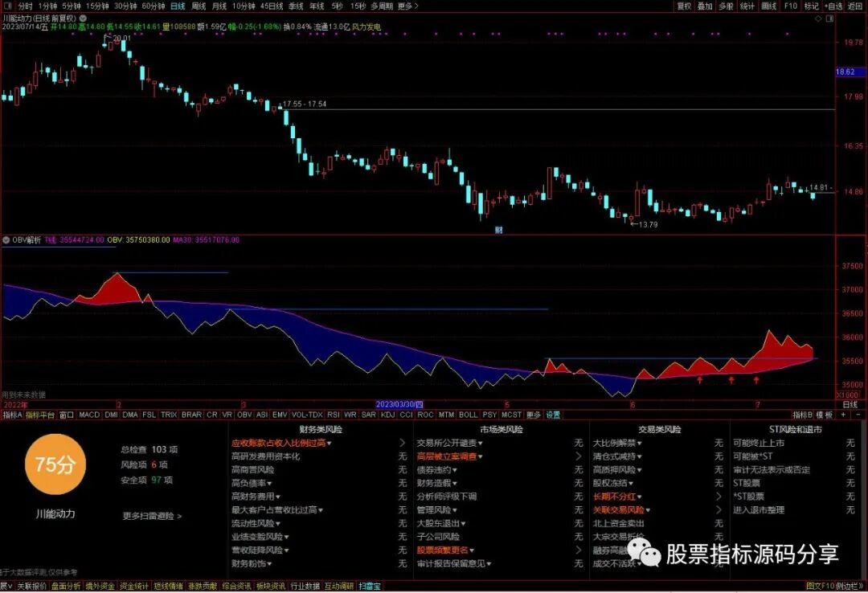
Task: Switch to the 盘面分析 bottom tab
Action: pyautogui.click(x=66, y=586)
